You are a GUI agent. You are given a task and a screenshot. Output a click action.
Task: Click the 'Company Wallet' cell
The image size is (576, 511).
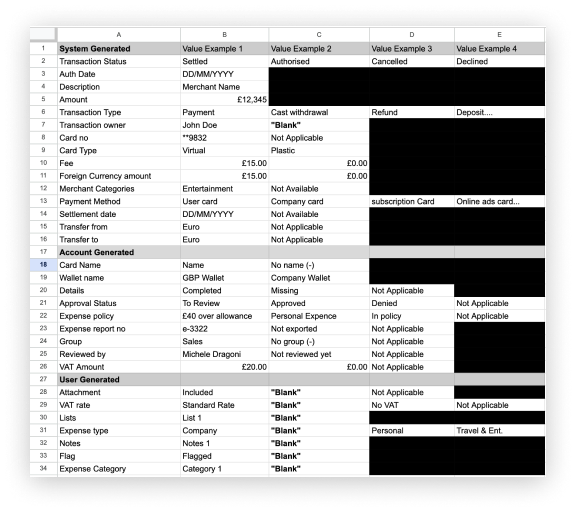point(319,278)
